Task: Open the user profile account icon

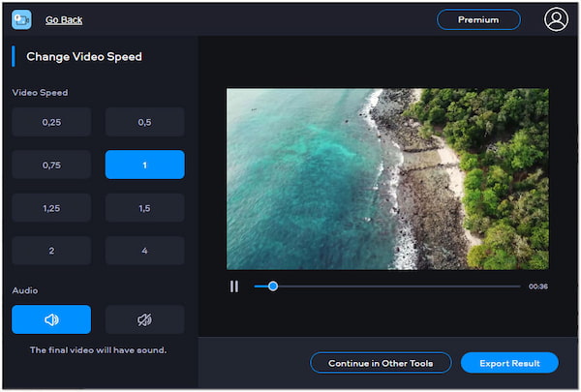Action: [556, 19]
